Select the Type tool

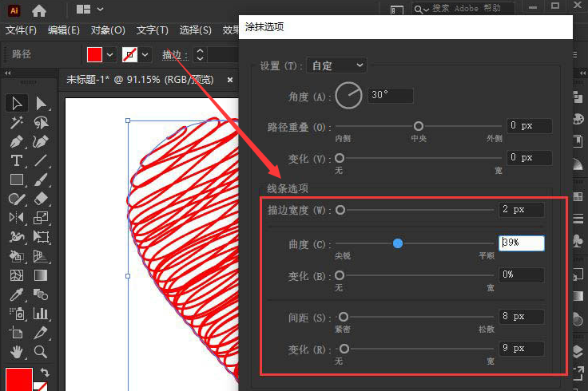17,160
